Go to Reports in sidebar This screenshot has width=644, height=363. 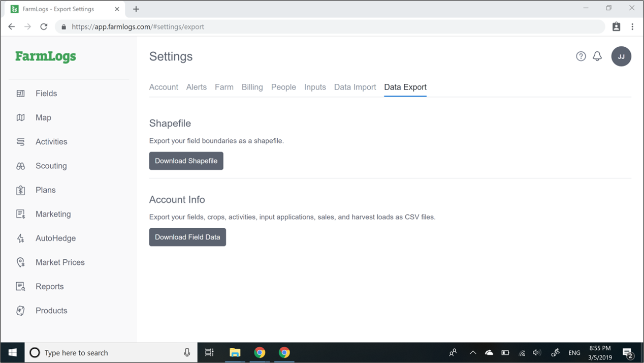click(50, 287)
